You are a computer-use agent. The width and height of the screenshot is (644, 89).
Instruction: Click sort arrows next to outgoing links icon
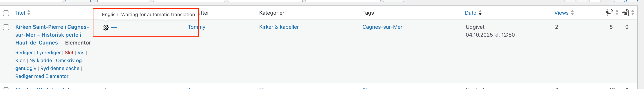pos(633,13)
